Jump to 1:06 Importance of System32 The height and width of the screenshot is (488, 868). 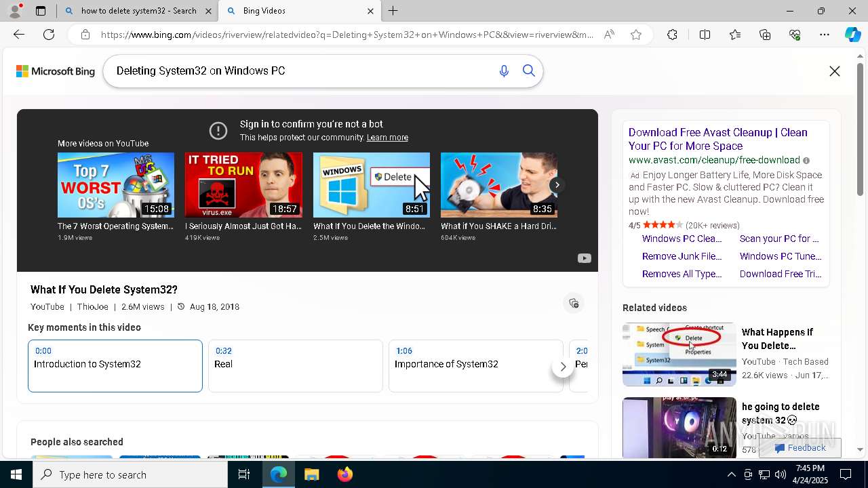[x=476, y=366]
